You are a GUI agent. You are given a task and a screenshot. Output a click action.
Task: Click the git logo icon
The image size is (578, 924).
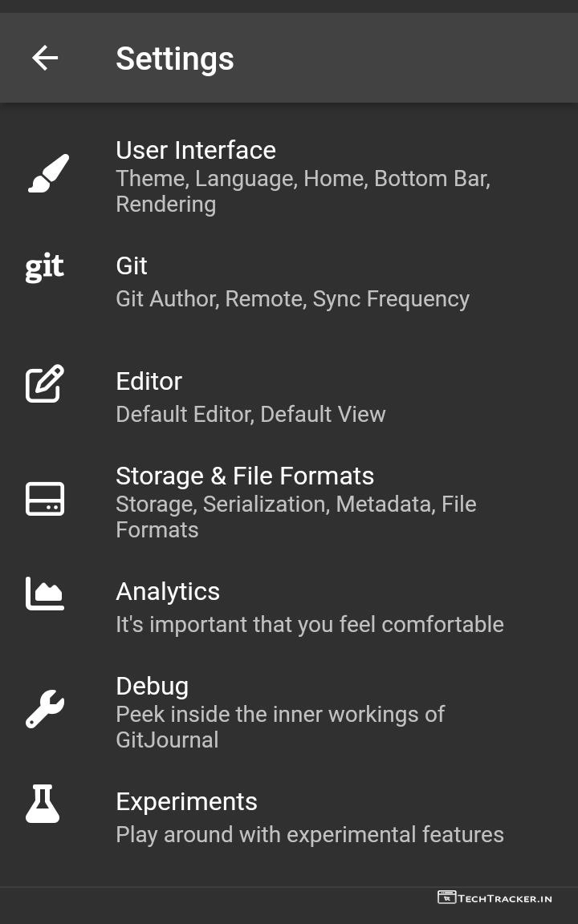coord(45,268)
